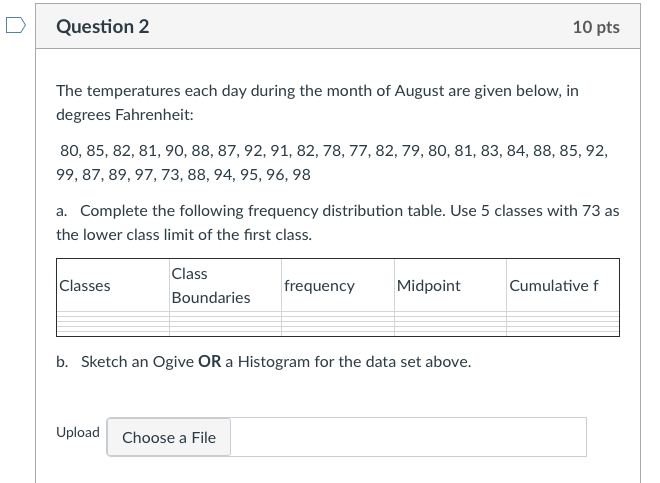
Task: Select the Cumulative f header cell
Action: pyautogui.click(x=562, y=286)
